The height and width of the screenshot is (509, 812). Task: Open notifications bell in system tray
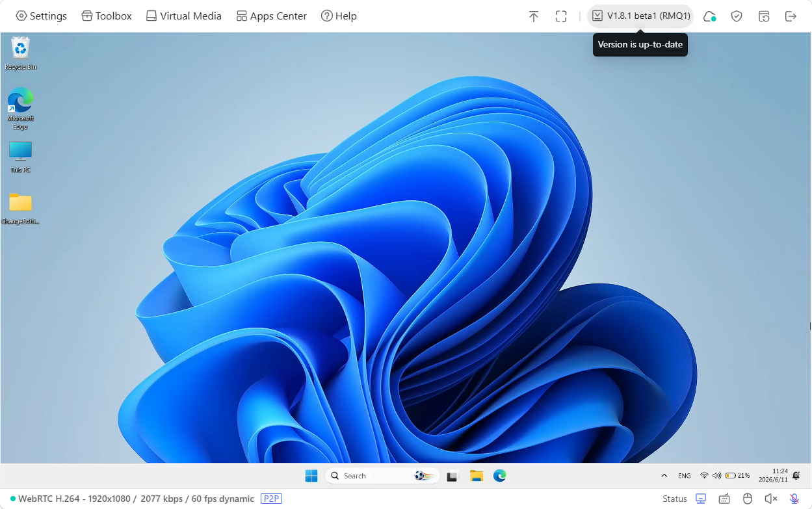point(796,476)
